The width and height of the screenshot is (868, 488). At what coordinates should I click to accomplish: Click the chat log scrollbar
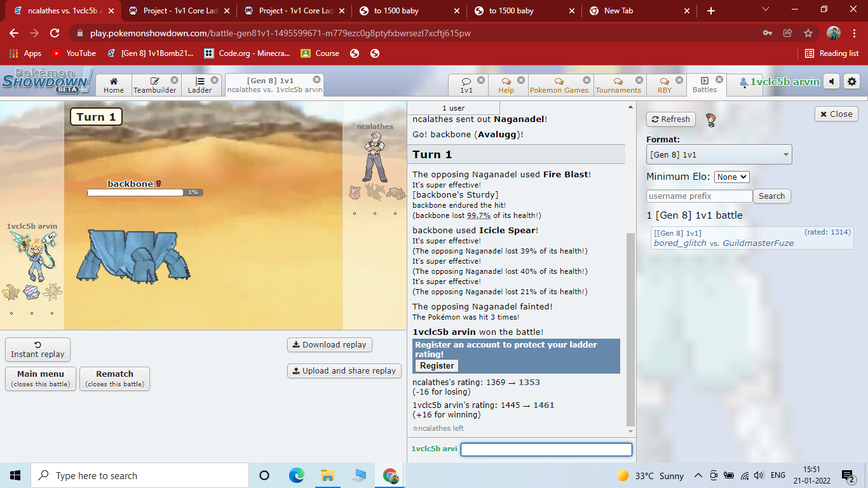(x=630, y=330)
